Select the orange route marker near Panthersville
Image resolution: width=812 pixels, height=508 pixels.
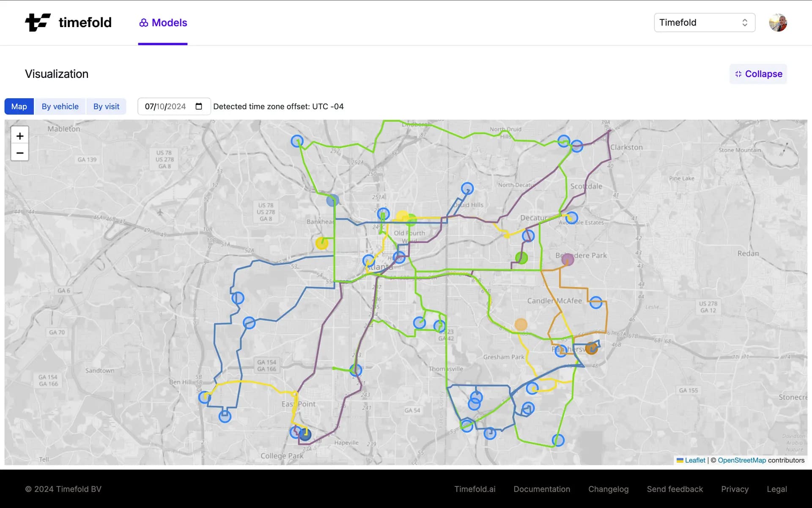tap(591, 348)
